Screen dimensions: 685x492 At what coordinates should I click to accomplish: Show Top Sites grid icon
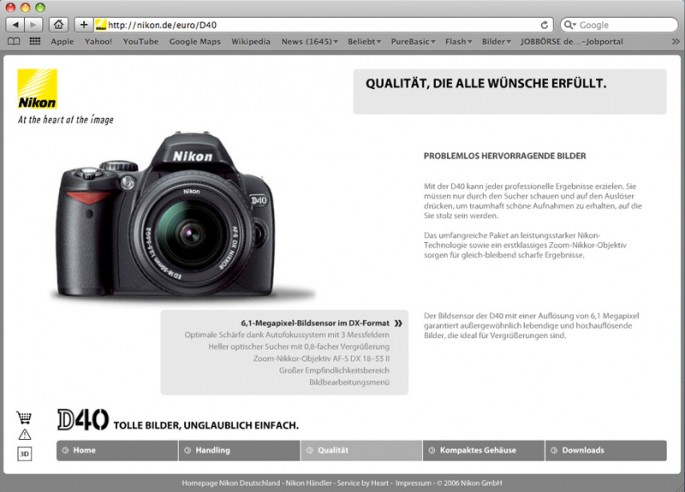point(35,42)
